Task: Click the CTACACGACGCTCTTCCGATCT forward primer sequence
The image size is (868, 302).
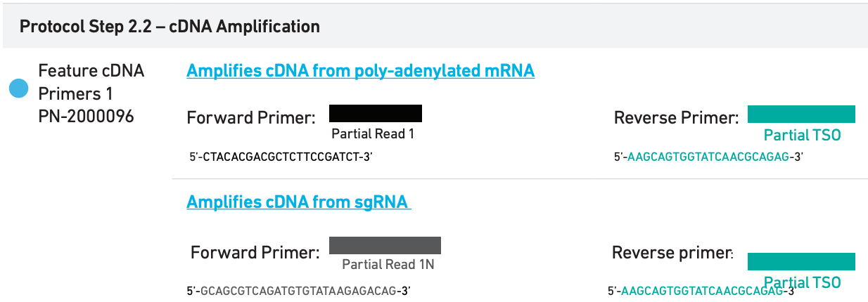Action: coord(280,156)
